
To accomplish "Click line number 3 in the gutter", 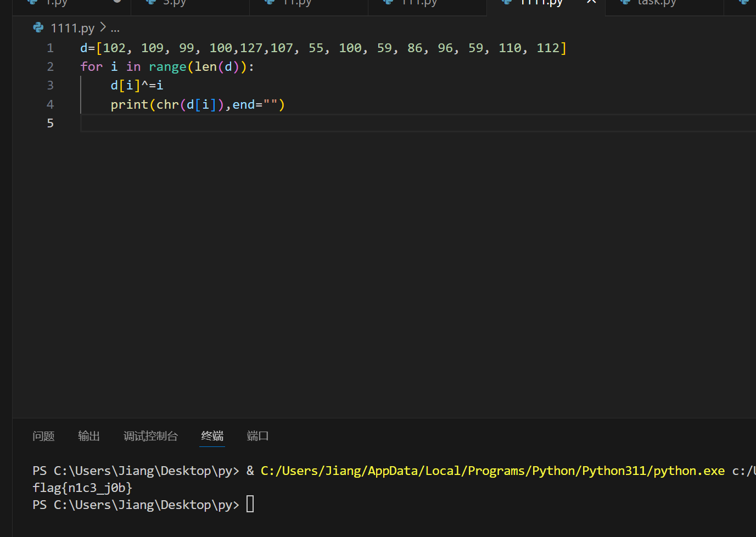I will [x=50, y=86].
